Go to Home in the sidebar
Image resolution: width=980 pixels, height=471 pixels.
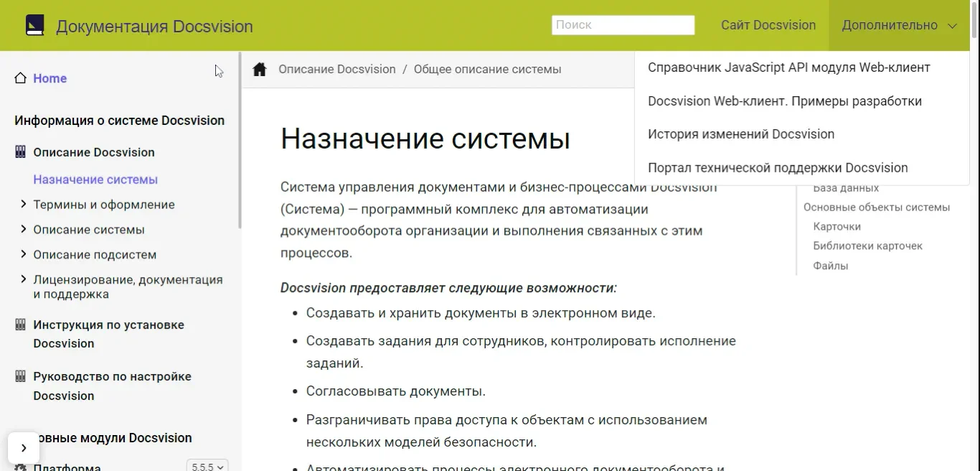coord(50,78)
